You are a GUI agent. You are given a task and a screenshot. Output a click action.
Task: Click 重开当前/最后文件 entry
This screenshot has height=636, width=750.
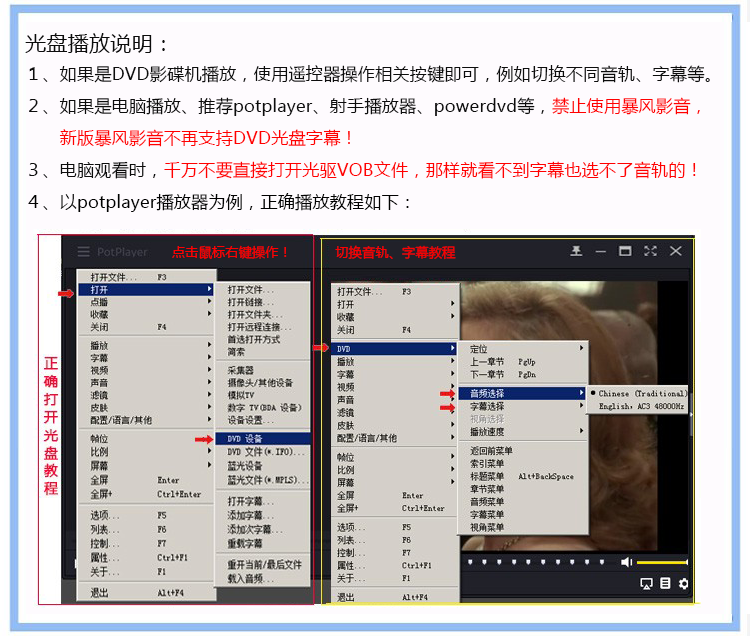point(263,565)
